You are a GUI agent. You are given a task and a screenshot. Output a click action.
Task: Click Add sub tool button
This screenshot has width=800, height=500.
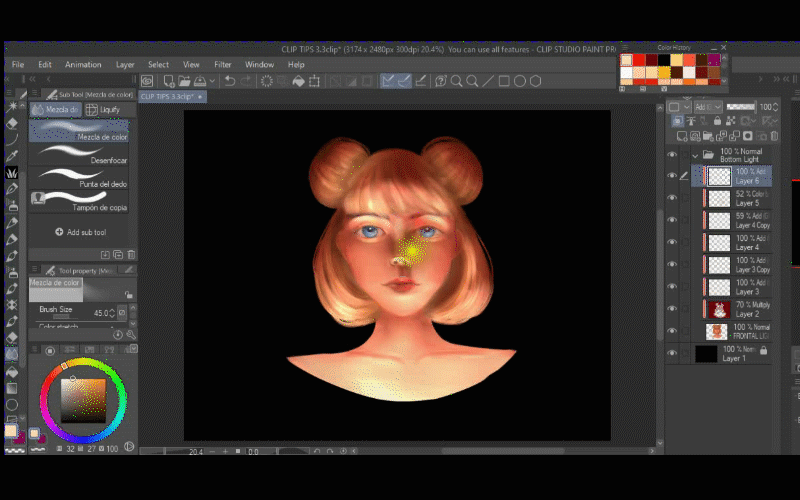80,232
